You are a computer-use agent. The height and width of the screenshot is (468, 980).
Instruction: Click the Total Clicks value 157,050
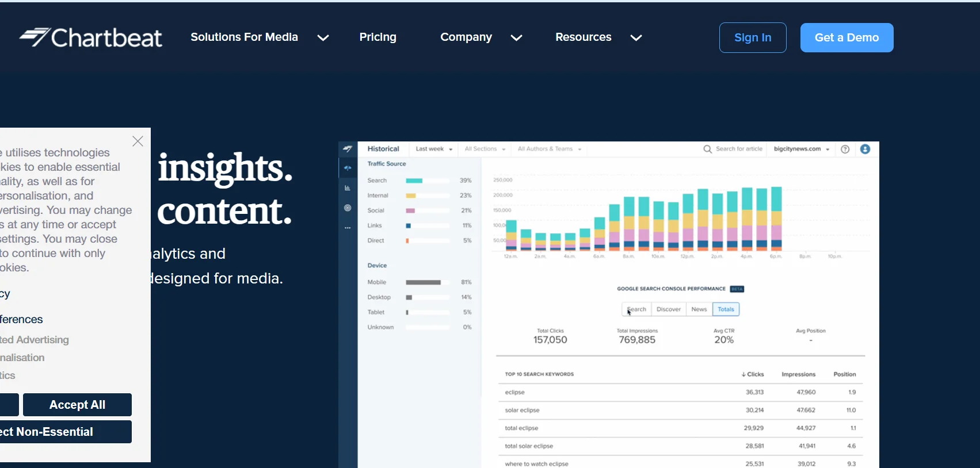pos(550,340)
